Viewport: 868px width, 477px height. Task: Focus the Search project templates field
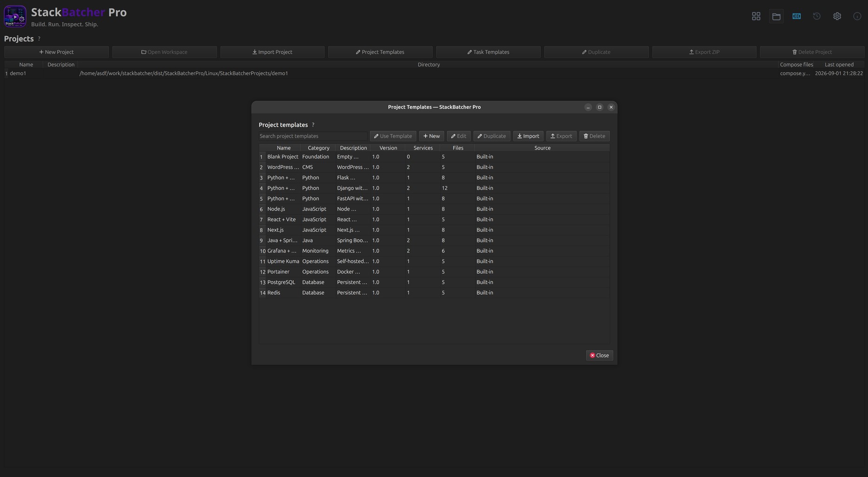click(312, 136)
